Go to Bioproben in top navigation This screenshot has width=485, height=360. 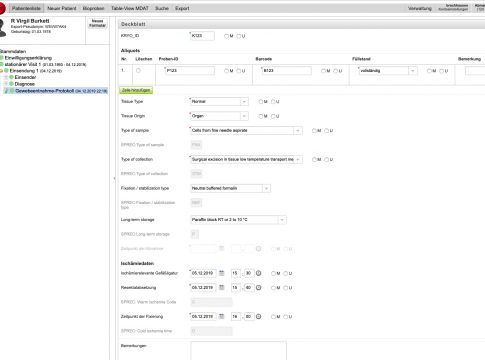[93, 8]
